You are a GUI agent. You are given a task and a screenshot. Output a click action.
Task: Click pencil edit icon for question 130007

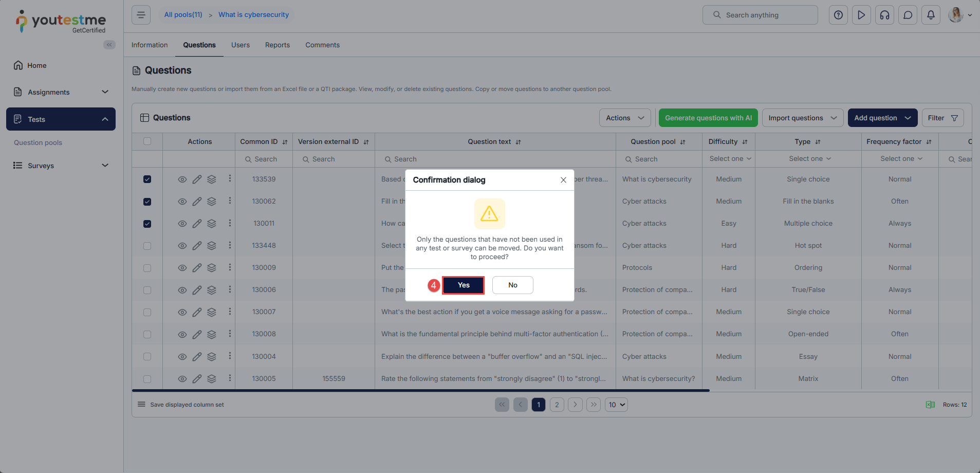coord(197,312)
